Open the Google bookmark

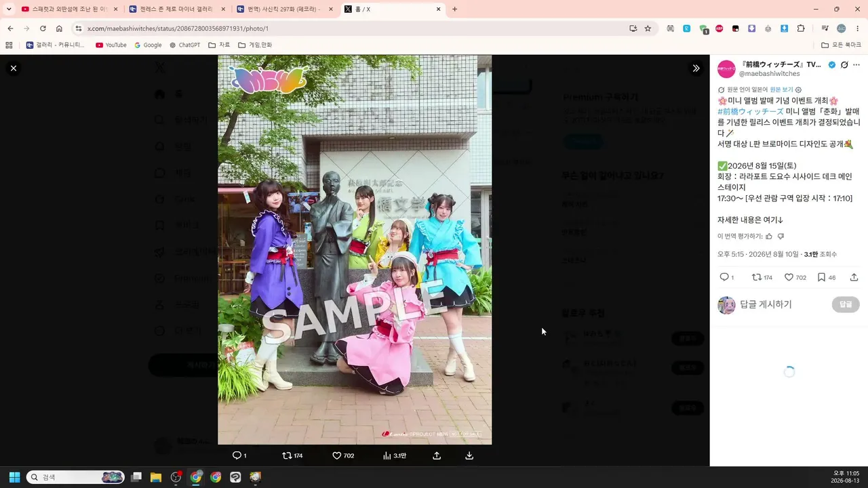click(149, 45)
